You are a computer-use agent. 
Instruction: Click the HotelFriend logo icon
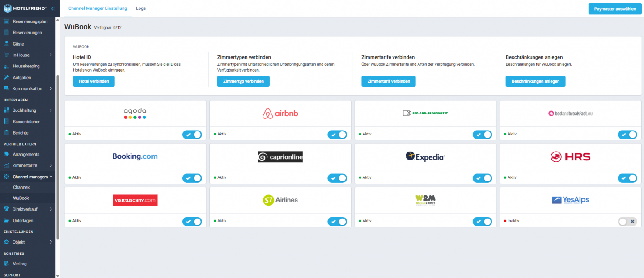[8, 8]
